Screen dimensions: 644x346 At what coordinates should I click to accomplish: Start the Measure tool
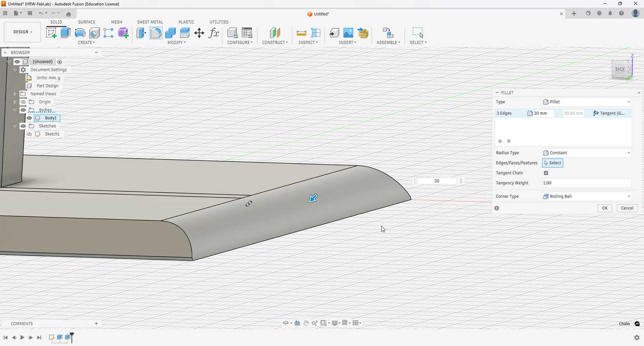coord(301,32)
